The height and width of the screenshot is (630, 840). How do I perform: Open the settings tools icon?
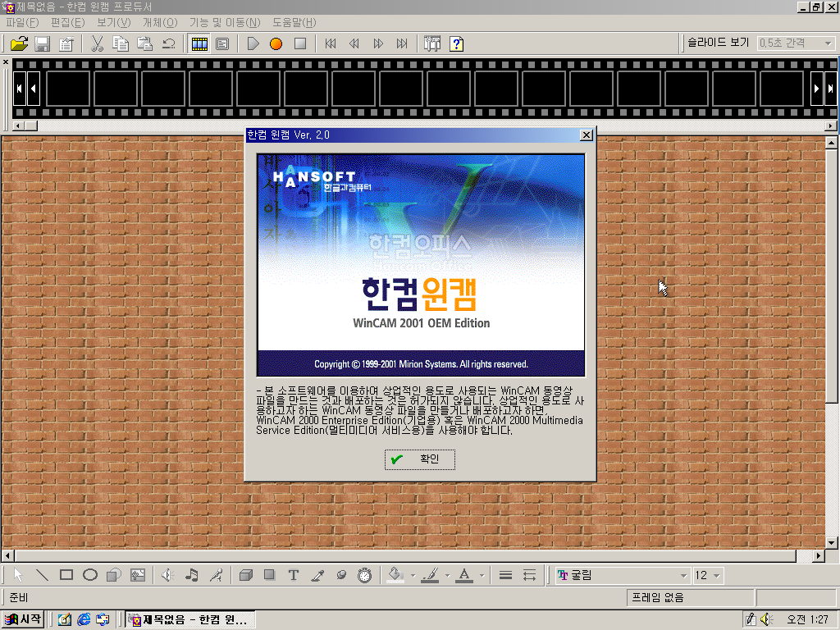pos(432,43)
